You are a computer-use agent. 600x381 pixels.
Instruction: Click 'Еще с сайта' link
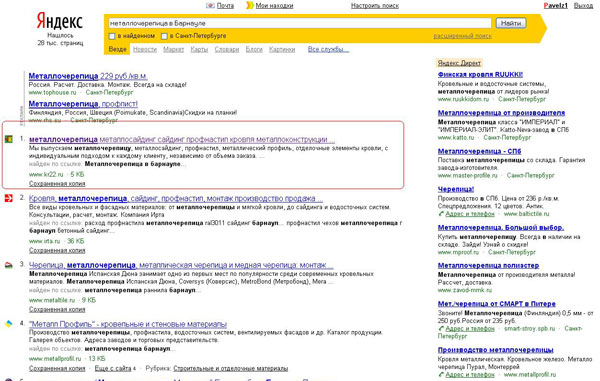(113, 368)
